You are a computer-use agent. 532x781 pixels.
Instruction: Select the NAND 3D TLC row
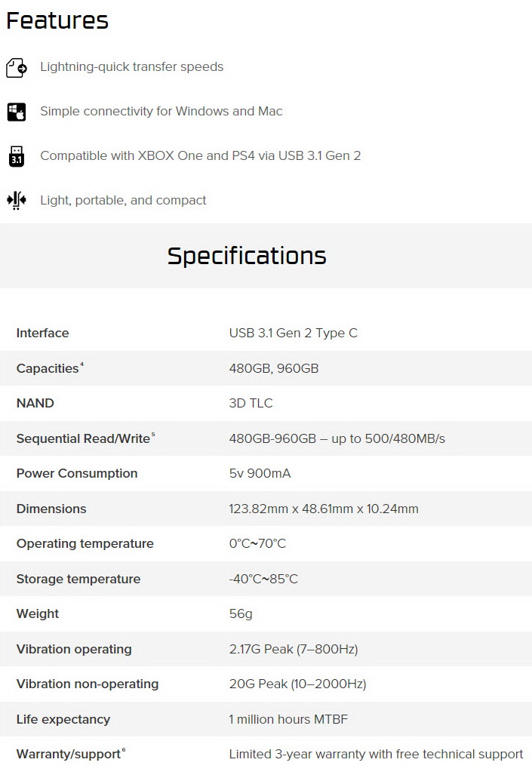point(266,403)
